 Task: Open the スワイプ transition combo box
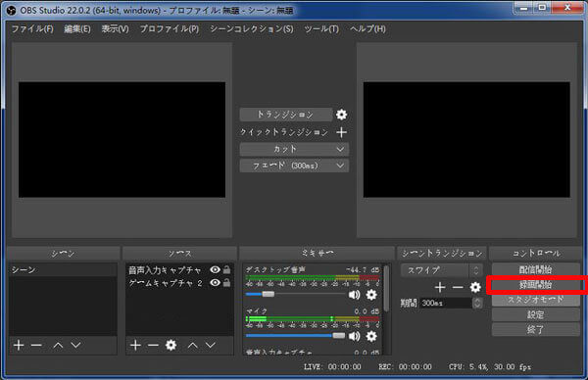[441, 270]
